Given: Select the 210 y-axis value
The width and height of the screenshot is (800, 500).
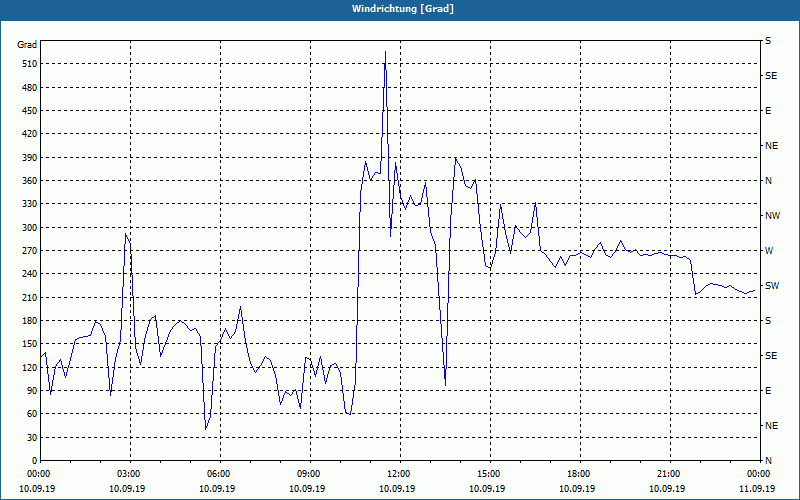Looking at the screenshot, I should (x=30, y=297).
